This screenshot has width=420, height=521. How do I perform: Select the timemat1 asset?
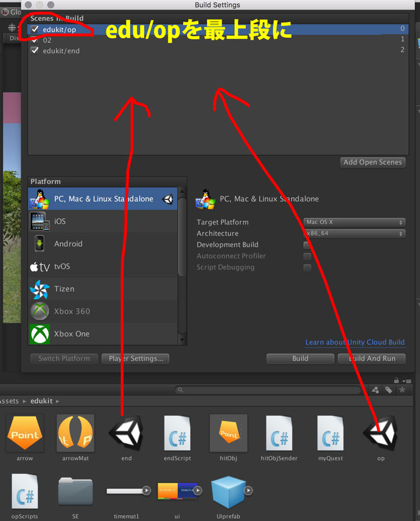(x=125, y=491)
